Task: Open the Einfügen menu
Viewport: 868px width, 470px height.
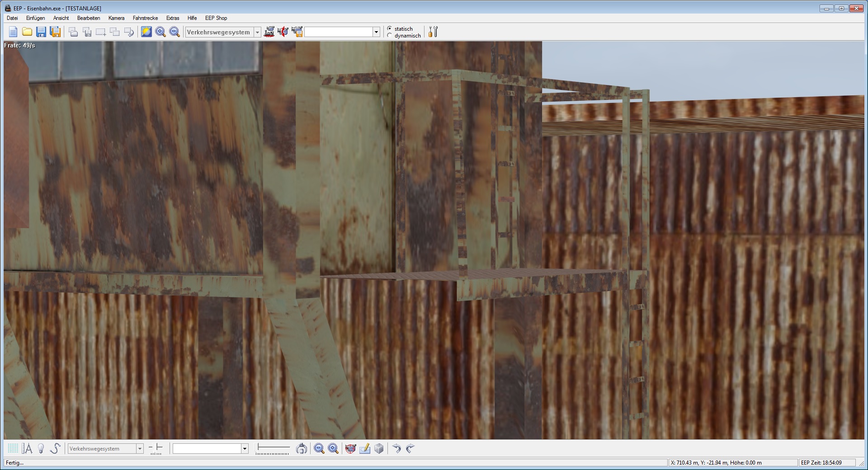Action: 35,18
